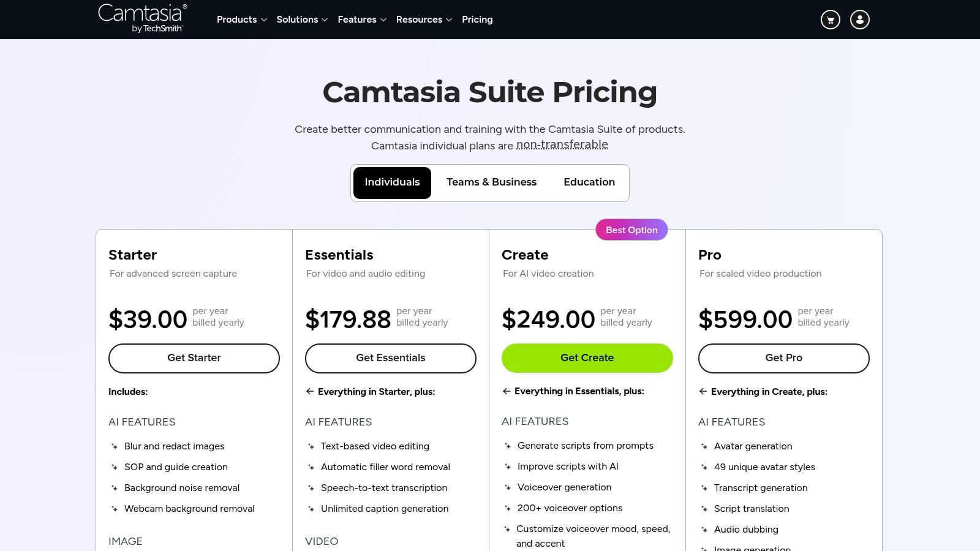Screen dimensions: 980x551
Task: Click the Get Pro button
Action: tap(784, 358)
